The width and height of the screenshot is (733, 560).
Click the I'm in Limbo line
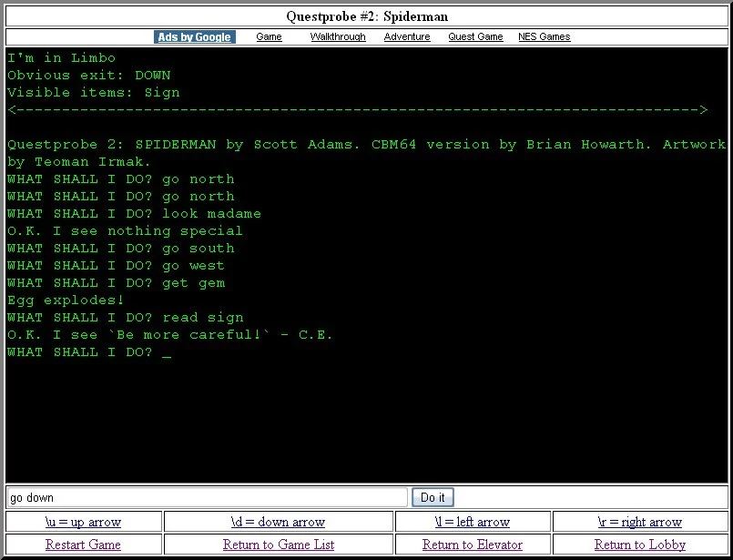coord(61,58)
